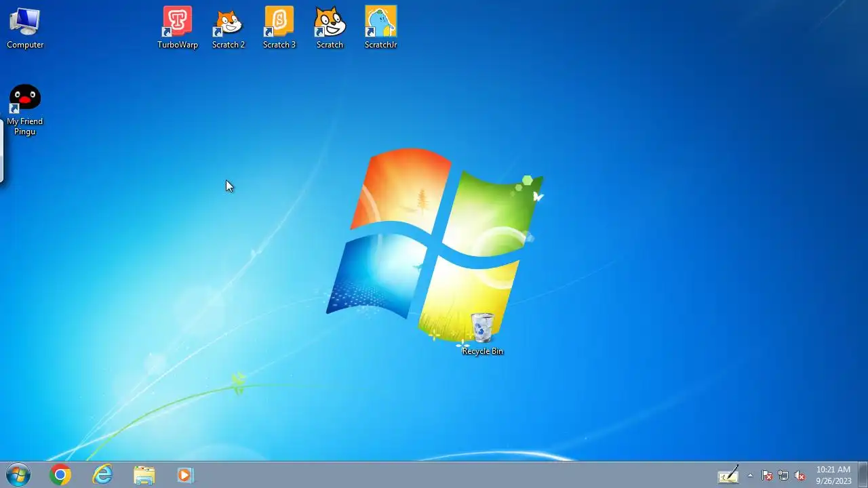The width and height of the screenshot is (868, 488).
Task: Select the ScratchJr shortcut icon
Action: pos(380,22)
